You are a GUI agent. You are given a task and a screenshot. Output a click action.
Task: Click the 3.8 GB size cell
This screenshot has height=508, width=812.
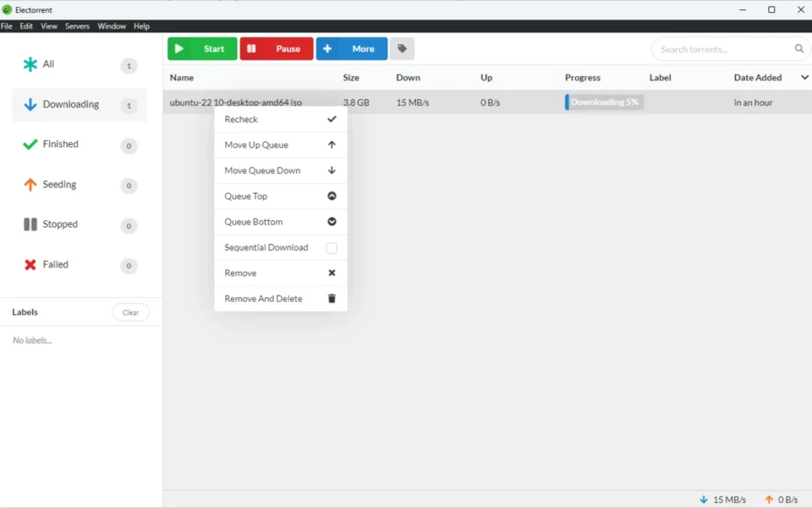(x=356, y=102)
